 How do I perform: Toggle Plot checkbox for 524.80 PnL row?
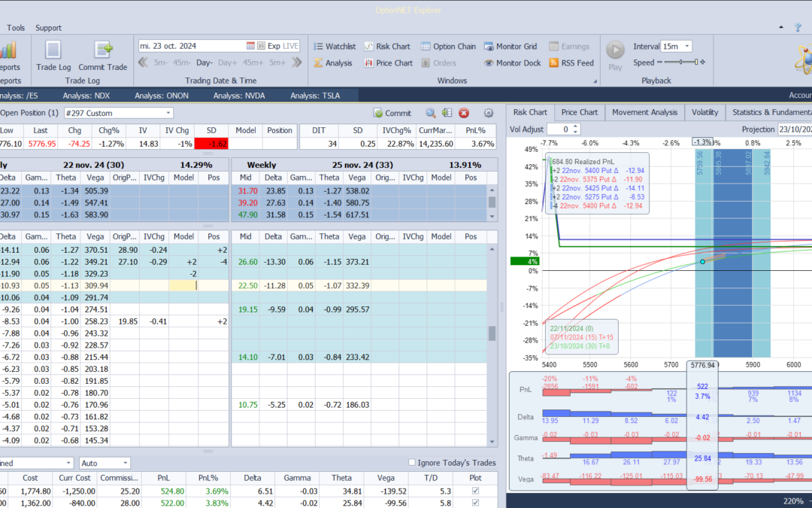pos(475,491)
